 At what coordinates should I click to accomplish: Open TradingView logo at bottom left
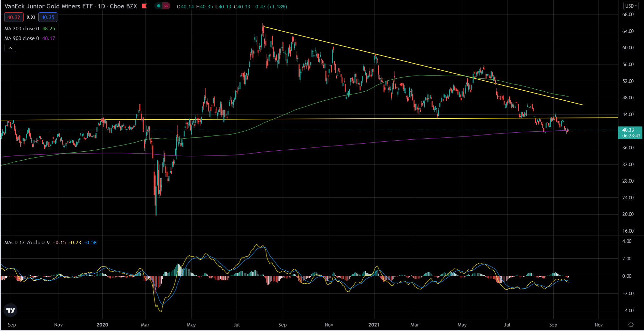click(11, 310)
